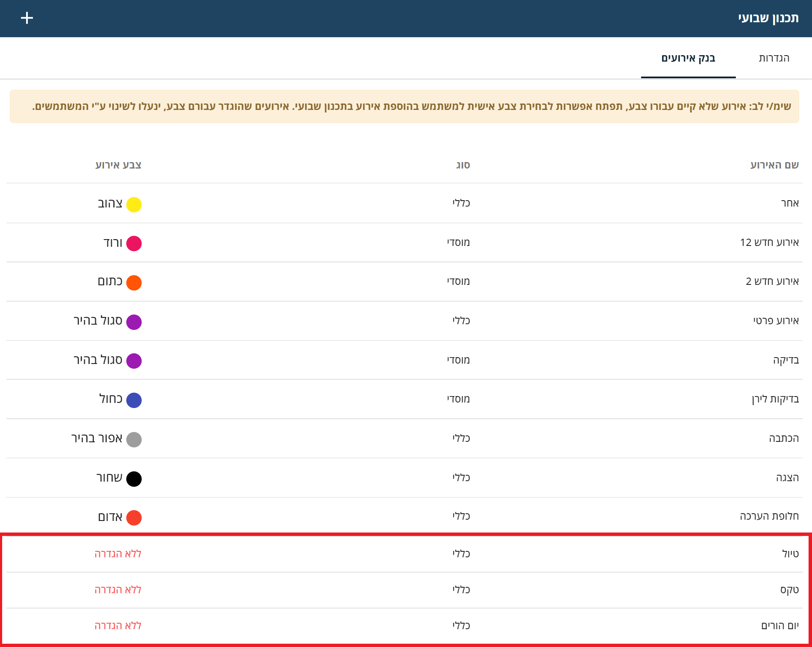The image size is (812, 648).
Task: Click the צבע אירוע column header
Action: (x=118, y=165)
